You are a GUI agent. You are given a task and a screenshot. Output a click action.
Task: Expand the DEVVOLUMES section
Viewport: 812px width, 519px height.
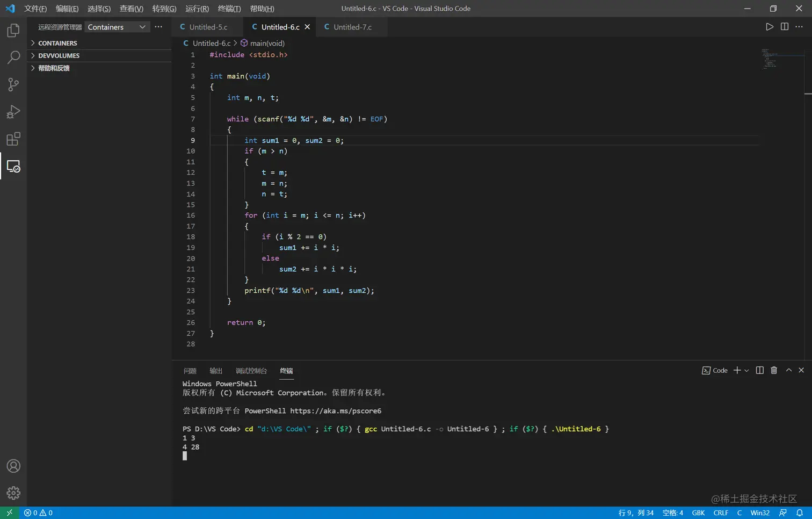(100, 56)
